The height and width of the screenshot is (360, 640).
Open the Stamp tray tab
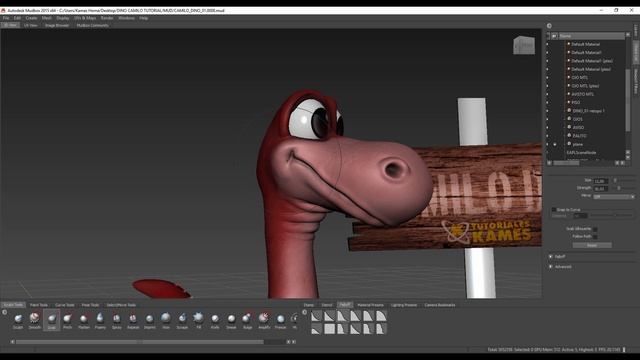[x=309, y=305]
